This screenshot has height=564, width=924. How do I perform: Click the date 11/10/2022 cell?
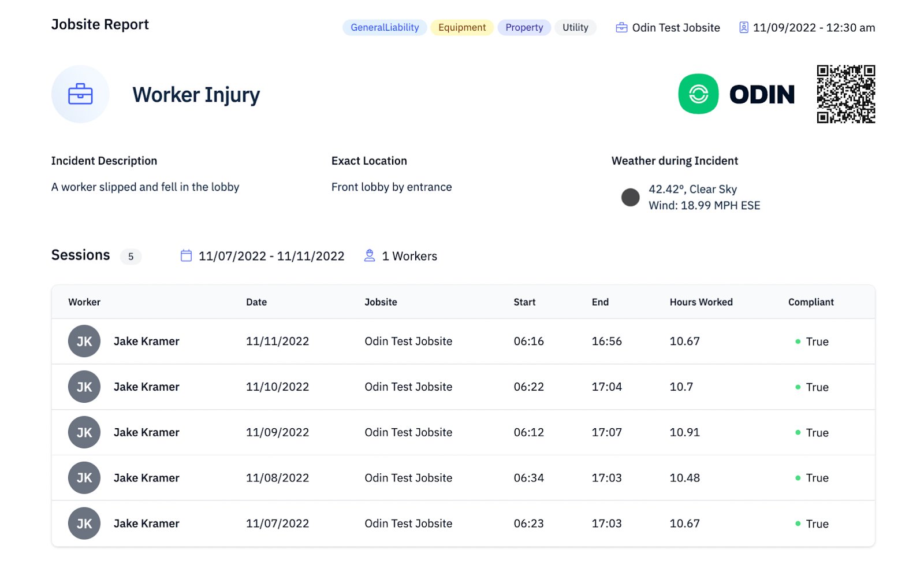tap(277, 387)
